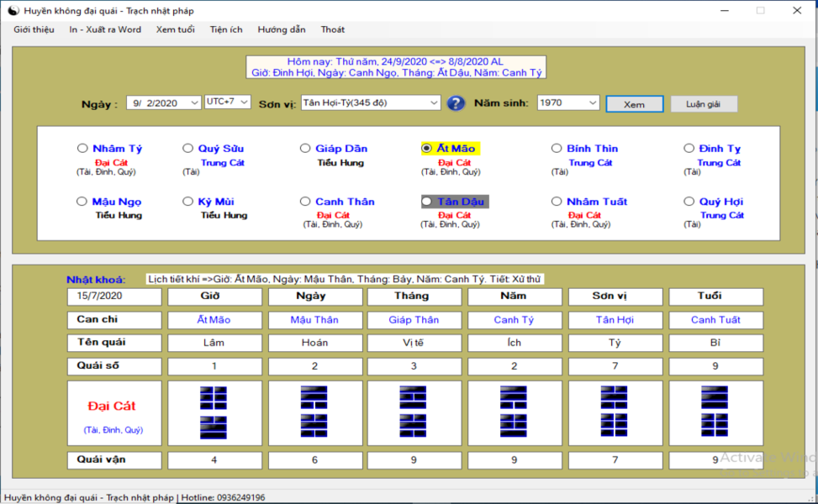Click the Vị tế hexagram image under Tháng
Screen dimensions: 818x504
pos(413,412)
